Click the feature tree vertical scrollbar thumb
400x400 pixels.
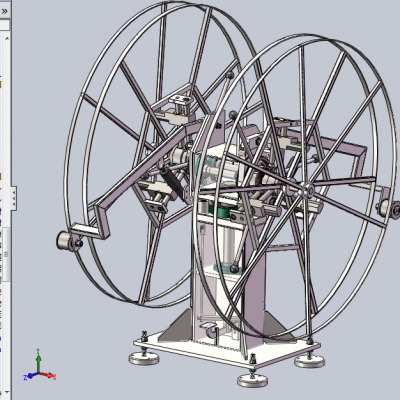click(6, 254)
